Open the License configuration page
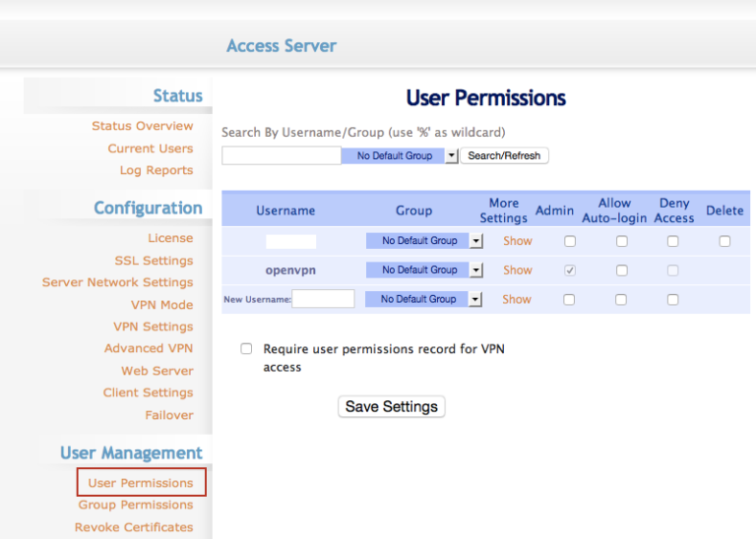 tap(170, 238)
